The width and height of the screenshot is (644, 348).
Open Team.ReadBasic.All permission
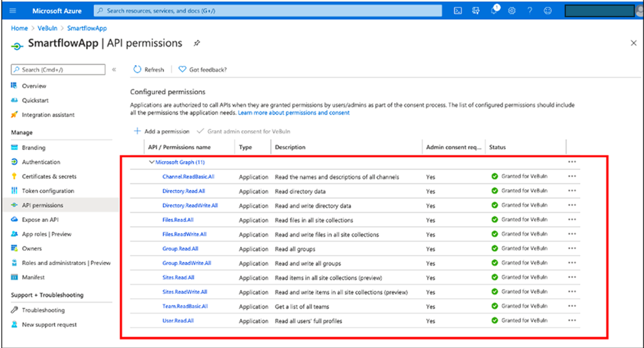tap(185, 306)
